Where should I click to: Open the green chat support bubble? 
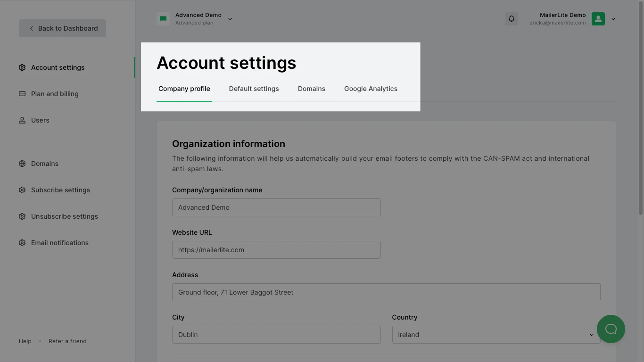point(611,329)
